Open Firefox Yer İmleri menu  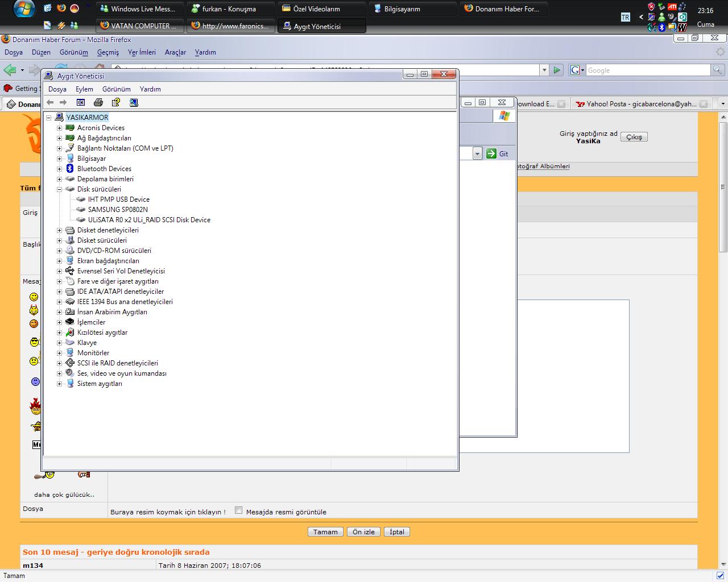pos(142,52)
